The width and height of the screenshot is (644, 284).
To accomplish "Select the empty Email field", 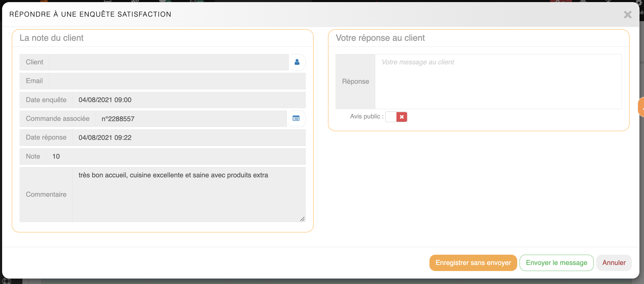I will pos(177,81).
